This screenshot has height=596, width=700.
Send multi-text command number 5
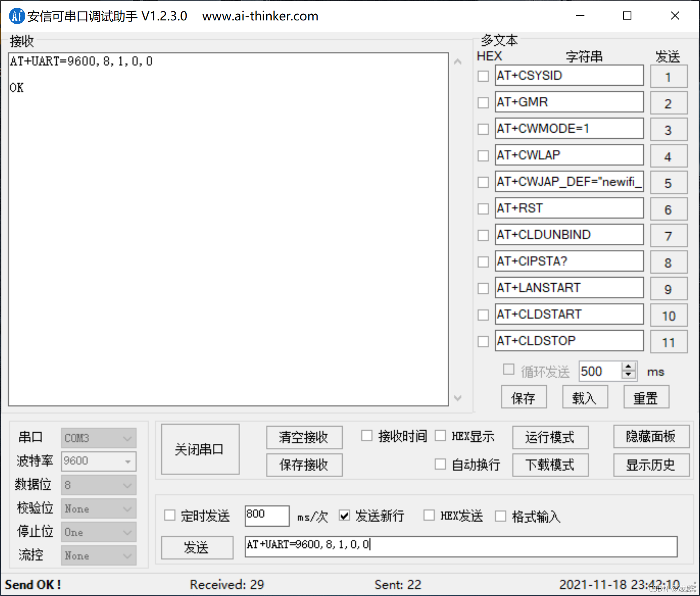[669, 182]
